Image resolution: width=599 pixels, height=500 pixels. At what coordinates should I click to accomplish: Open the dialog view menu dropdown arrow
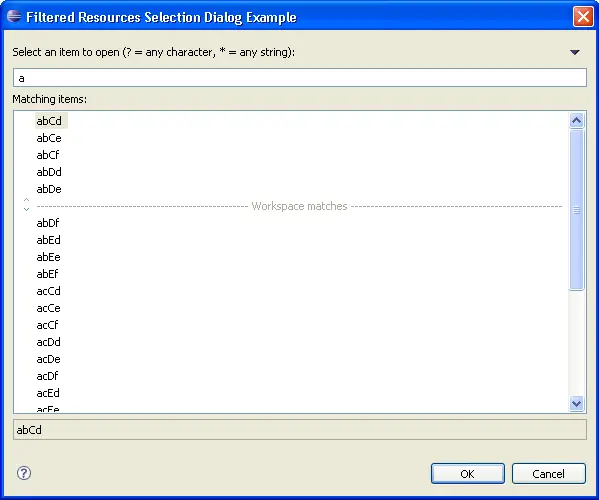pos(575,52)
